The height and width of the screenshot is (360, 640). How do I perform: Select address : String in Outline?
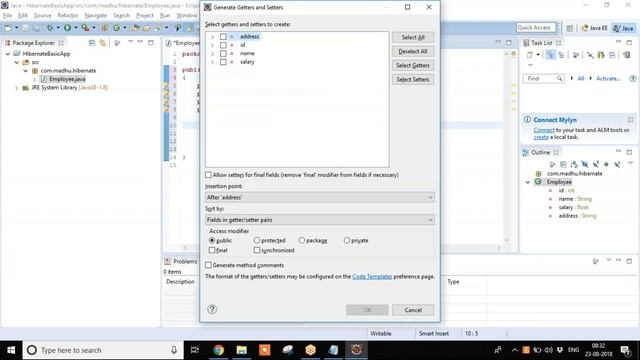577,216
